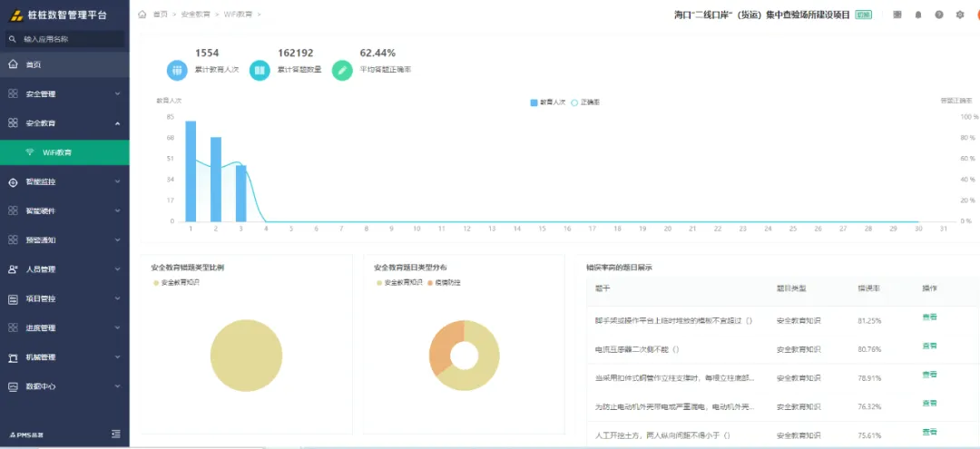Click the teal 累计答题数量 circle icon

tap(260, 70)
